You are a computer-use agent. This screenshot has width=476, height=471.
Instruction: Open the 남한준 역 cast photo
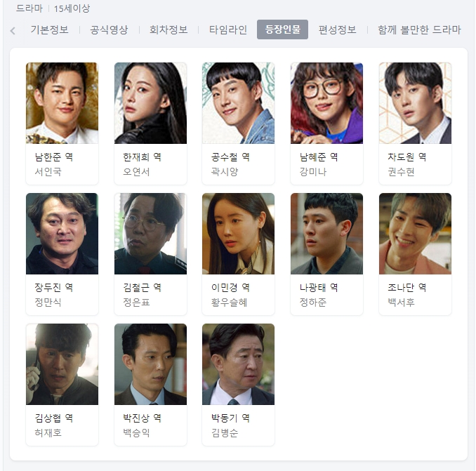(62, 103)
